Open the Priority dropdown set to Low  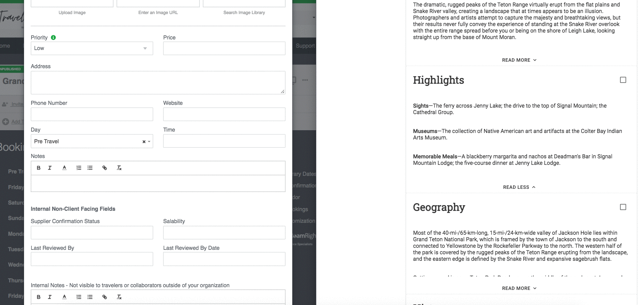tap(92, 48)
